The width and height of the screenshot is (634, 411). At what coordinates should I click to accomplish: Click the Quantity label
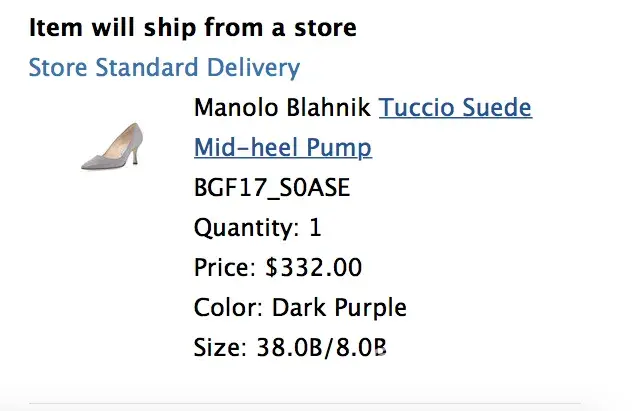[245, 228]
